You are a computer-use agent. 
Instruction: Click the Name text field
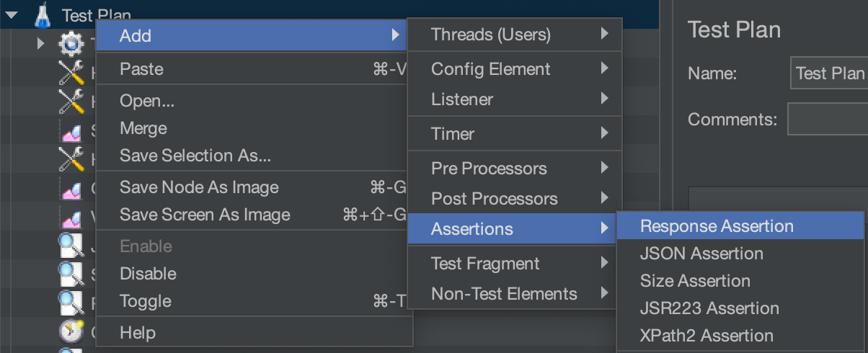tap(829, 73)
